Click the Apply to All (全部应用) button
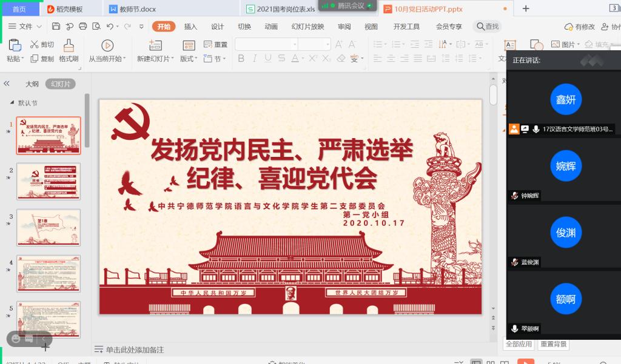The width and height of the screenshot is (621, 364). click(519, 344)
